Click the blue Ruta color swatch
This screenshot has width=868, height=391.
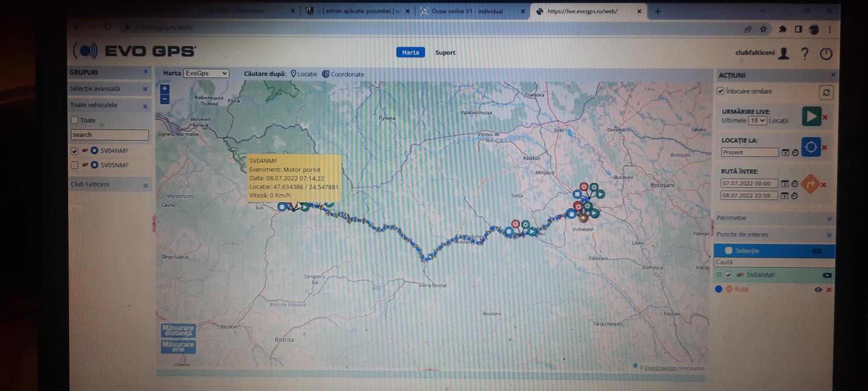coord(718,289)
